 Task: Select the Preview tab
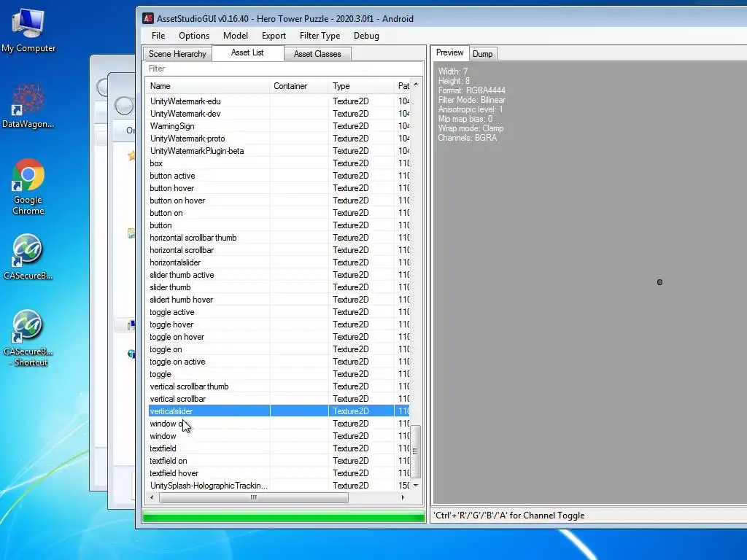(x=449, y=52)
